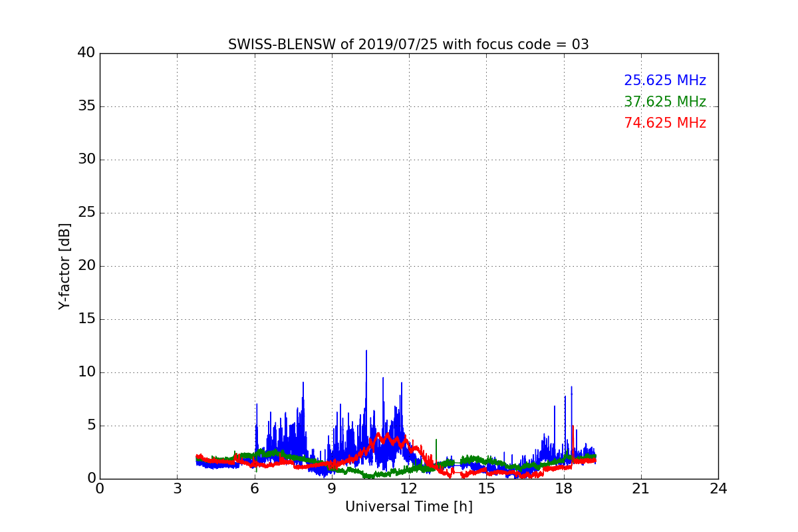Click the 15 tick on the time axis
Image resolution: width=798 pixels, height=532 pixels.
pos(486,488)
